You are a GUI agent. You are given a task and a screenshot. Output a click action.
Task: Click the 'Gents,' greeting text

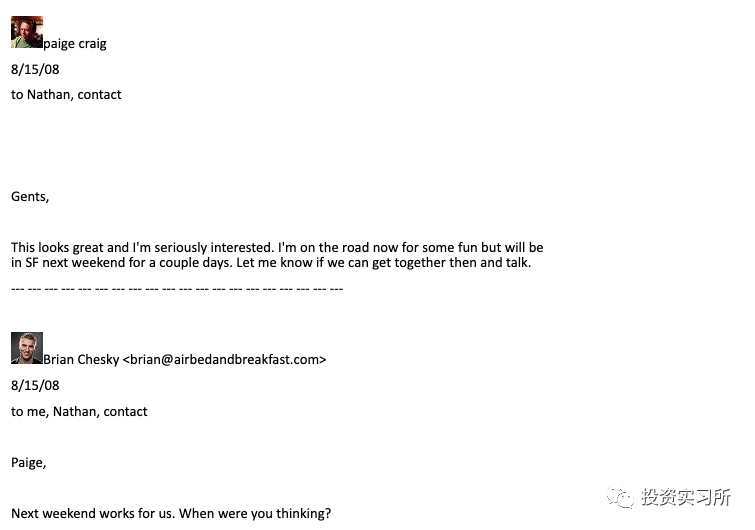point(30,196)
